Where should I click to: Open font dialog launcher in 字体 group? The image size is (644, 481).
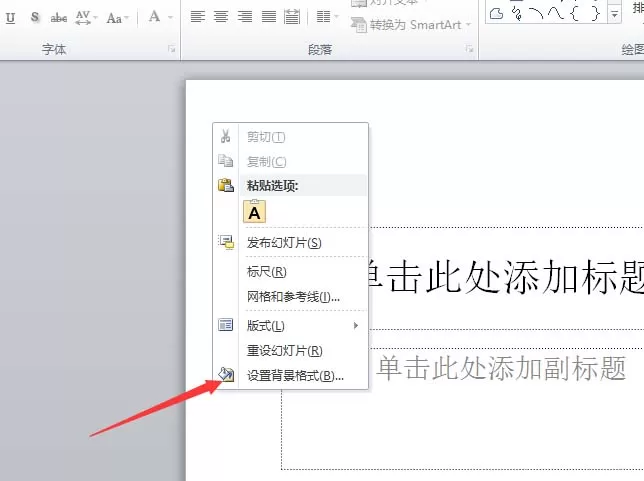coord(171,49)
